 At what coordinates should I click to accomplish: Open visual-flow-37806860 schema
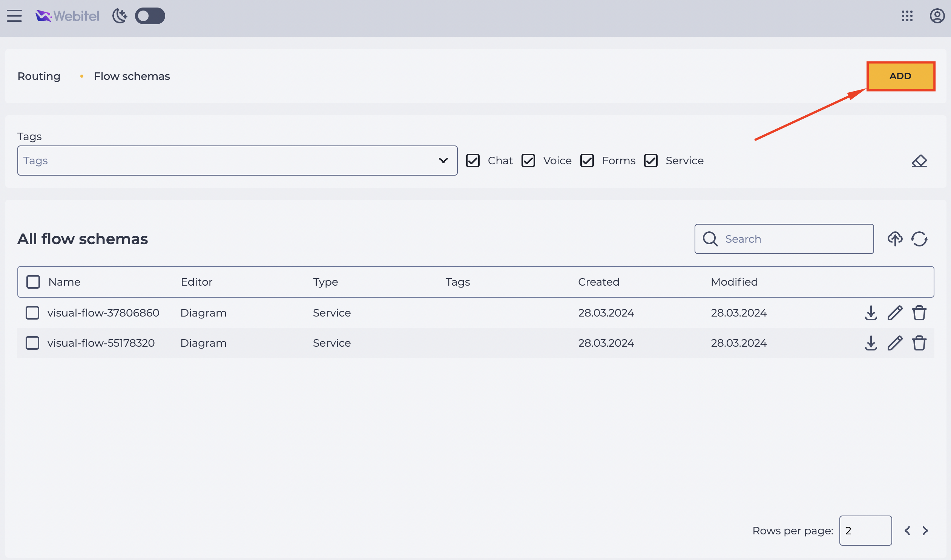103,313
